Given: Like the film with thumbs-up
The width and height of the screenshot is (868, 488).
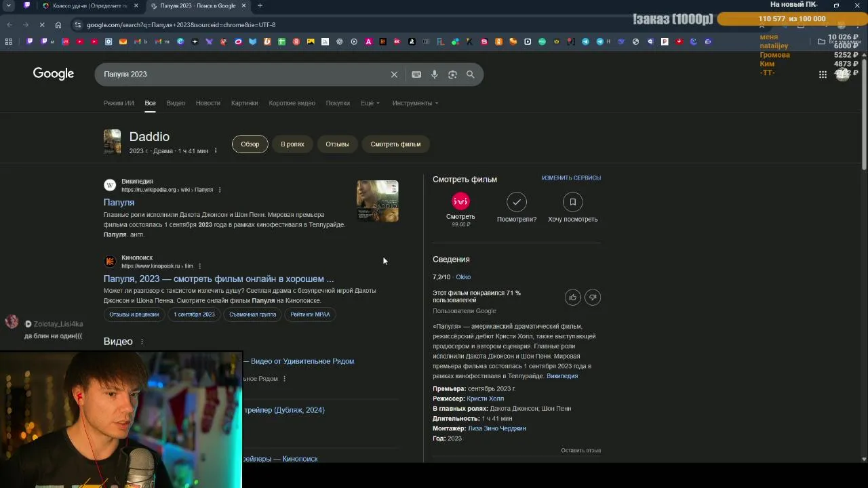Looking at the screenshot, I should pos(573,297).
